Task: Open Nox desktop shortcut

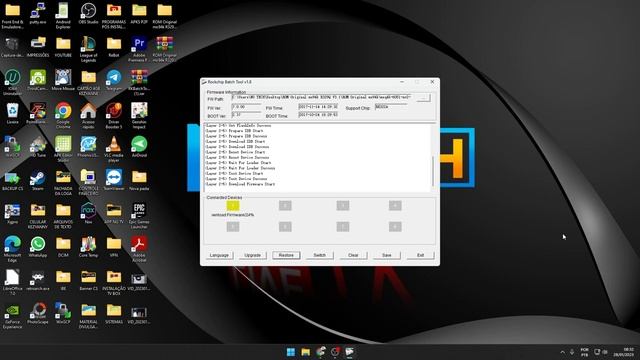Action: coord(88,213)
